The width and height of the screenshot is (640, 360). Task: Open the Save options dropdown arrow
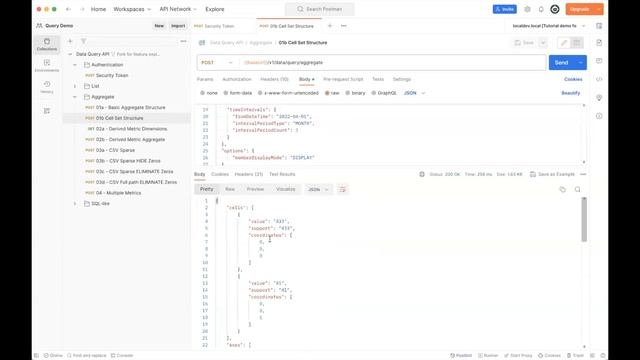(x=543, y=42)
